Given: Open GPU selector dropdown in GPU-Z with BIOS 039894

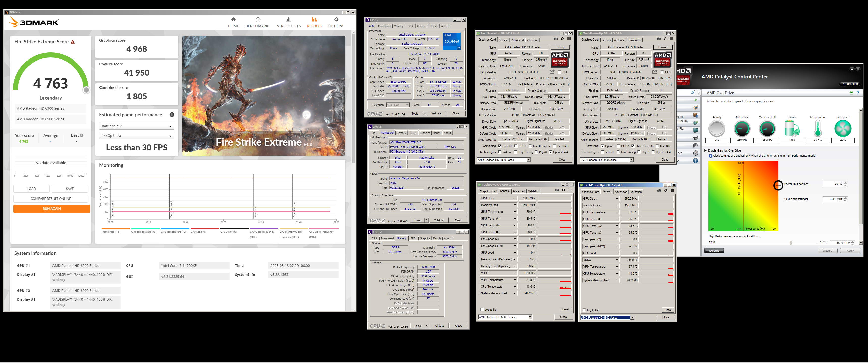Looking at the screenshot, I should [x=529, y=160].
